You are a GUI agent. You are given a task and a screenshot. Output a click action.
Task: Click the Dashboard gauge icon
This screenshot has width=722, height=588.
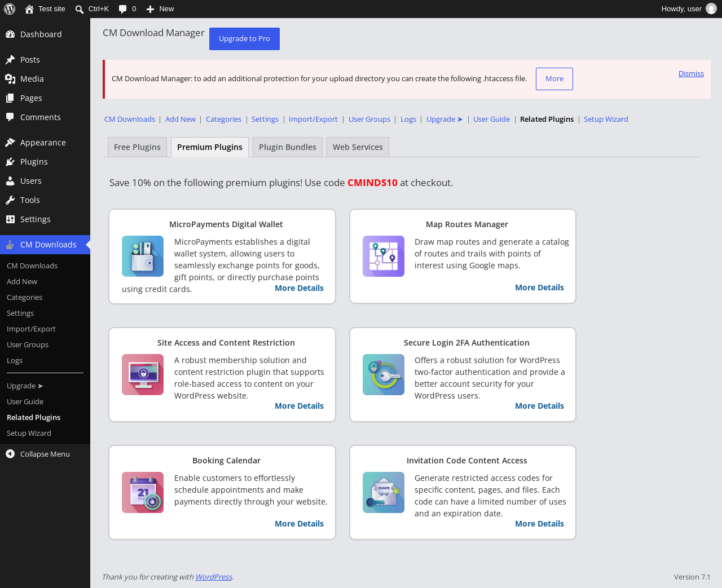[x=10, y=34]
